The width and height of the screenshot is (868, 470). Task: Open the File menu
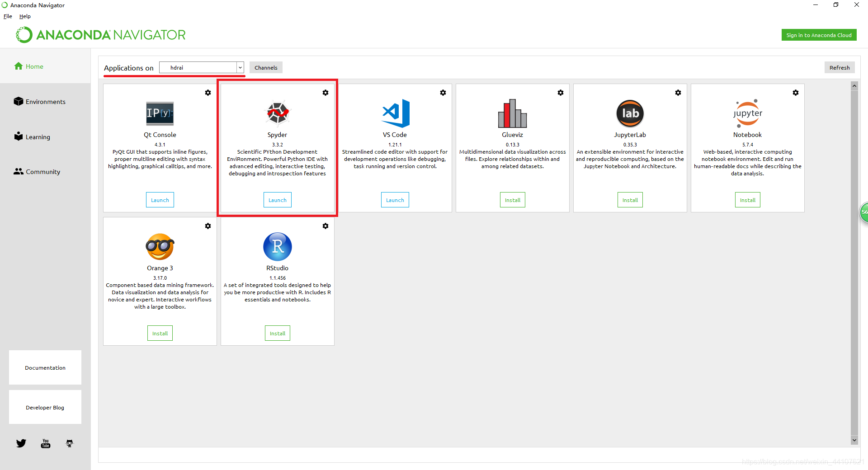click(8, 16)
